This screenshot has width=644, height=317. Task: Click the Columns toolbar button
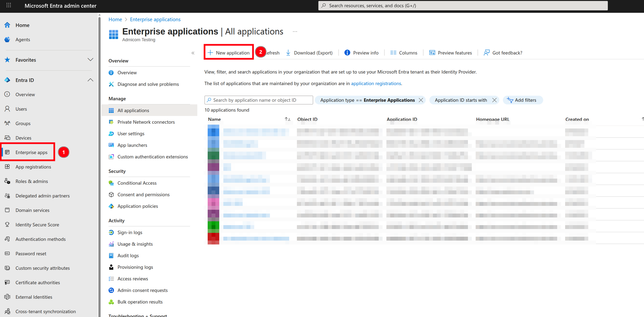click(404, 53)
